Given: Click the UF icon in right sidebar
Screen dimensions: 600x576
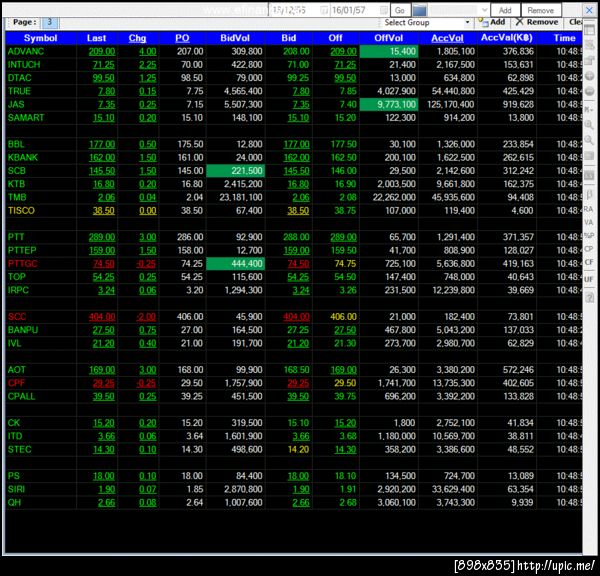Looking at the screenshot, I should pyautogui.click(x=589, y=279).
